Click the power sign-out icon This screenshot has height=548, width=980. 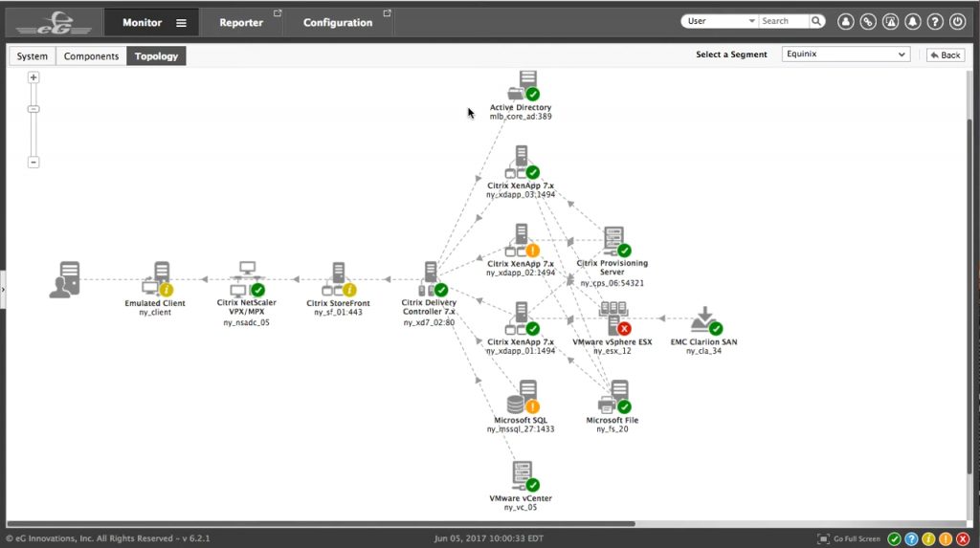click(957, 21)
